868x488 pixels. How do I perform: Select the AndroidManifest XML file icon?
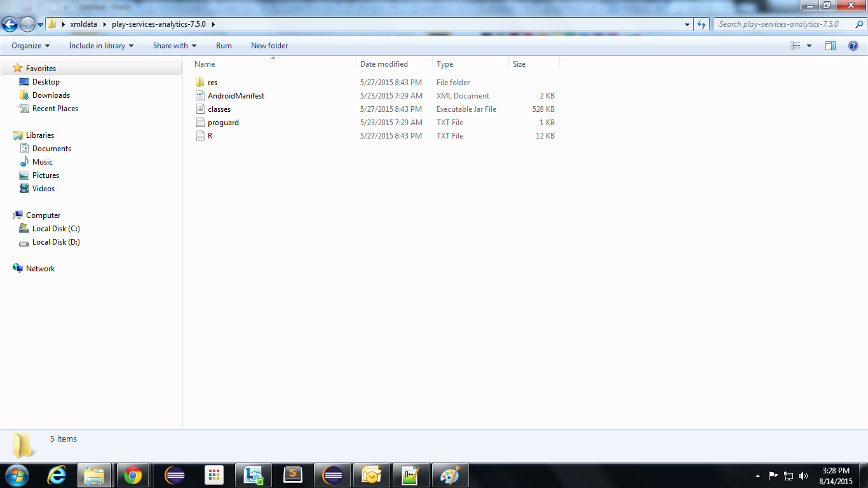tap(200, 96)
